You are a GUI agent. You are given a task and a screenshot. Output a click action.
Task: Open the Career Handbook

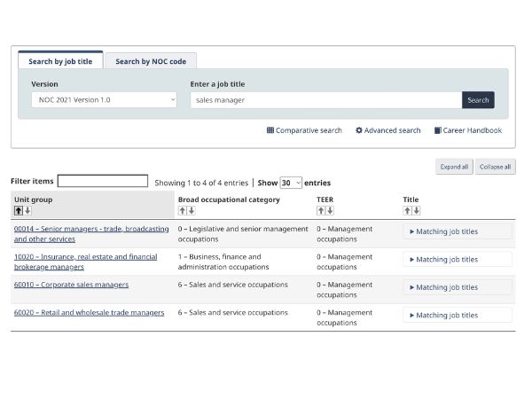[468, 130]
